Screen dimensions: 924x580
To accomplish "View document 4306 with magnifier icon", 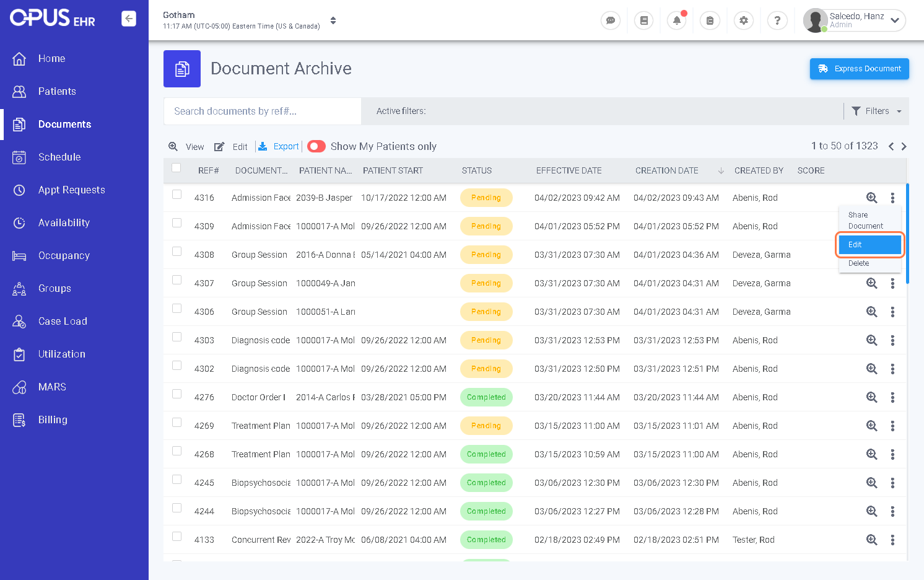I will (x=872, y=312).
